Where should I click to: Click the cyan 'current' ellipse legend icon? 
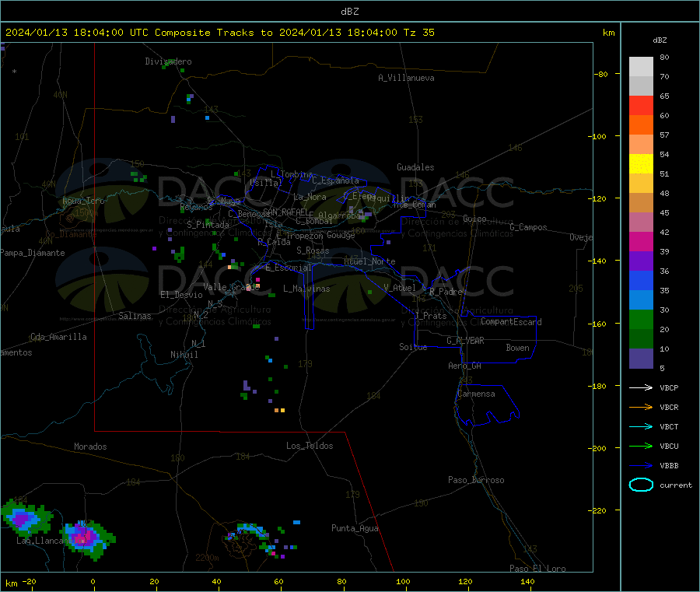[641, 485]
